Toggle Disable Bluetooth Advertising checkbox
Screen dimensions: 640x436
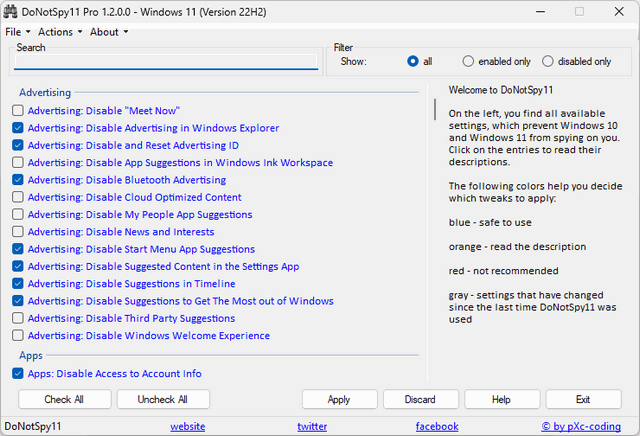pyautogui.click(x=18, y=180)
